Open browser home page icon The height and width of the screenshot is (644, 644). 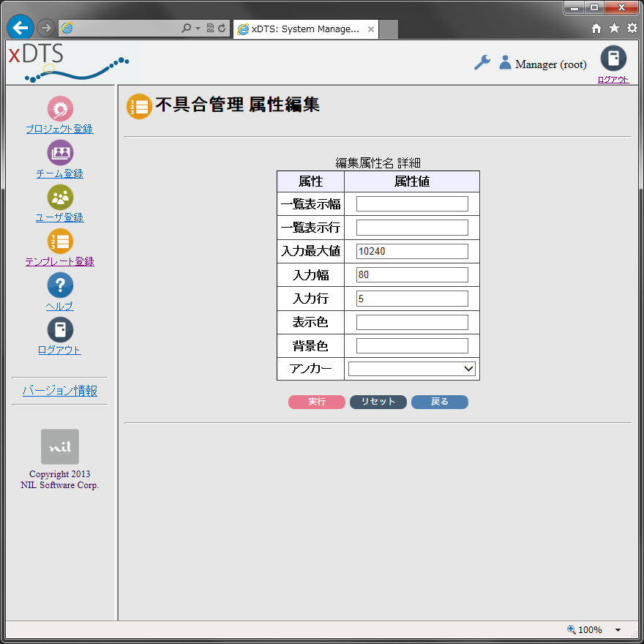click(x=596, y=28)
